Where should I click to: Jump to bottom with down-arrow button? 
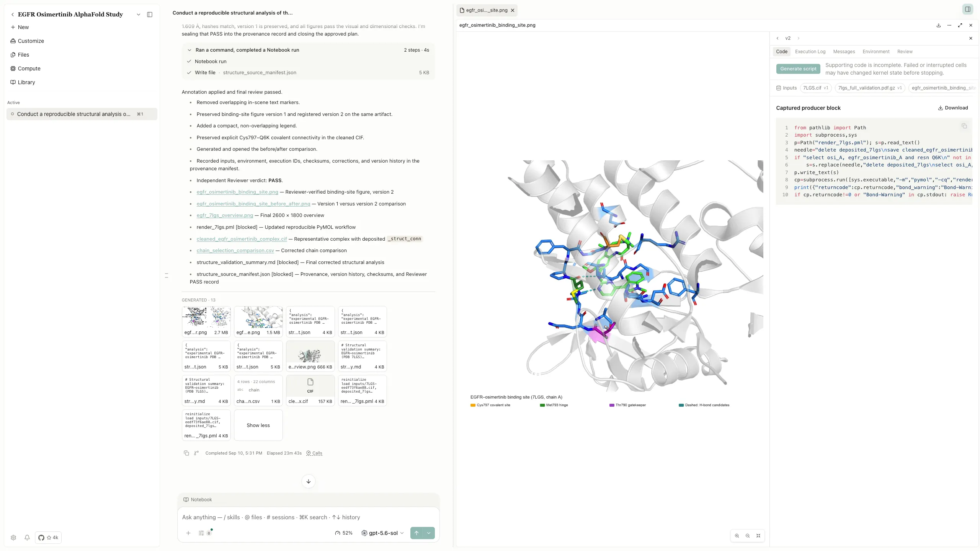[309, 481]
